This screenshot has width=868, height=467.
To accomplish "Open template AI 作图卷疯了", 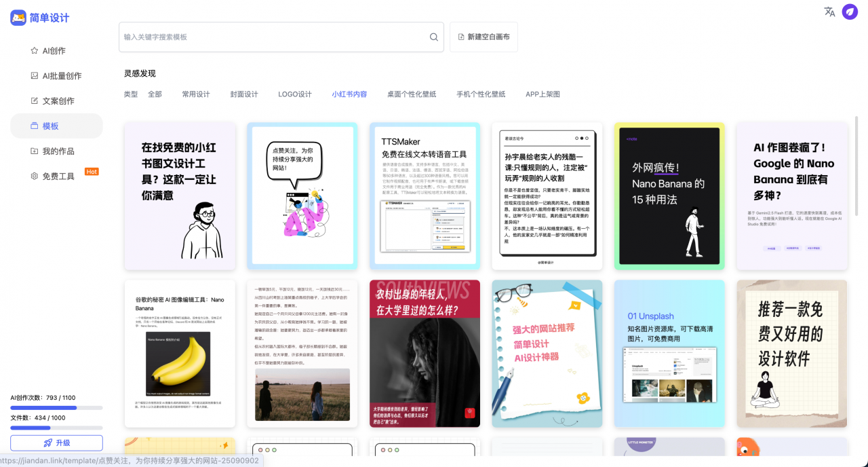I will tap(792, 196).
